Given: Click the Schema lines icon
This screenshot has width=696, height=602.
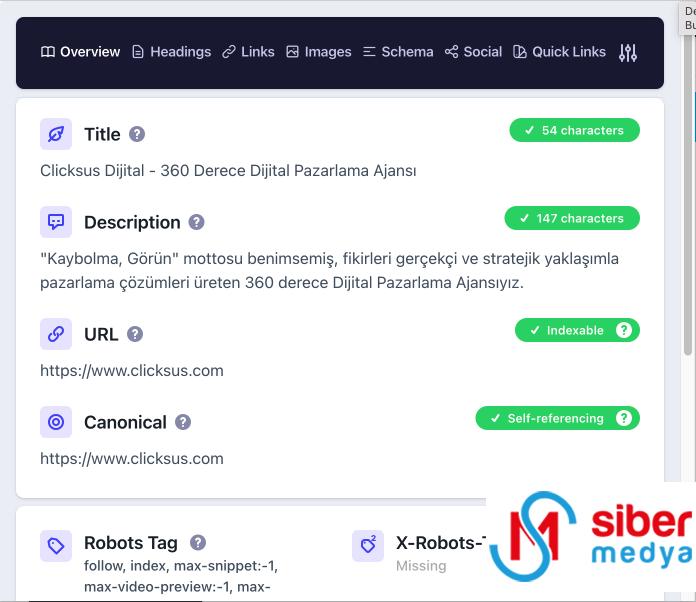Looking at the screenshot, I should click(x=369, y=52).
